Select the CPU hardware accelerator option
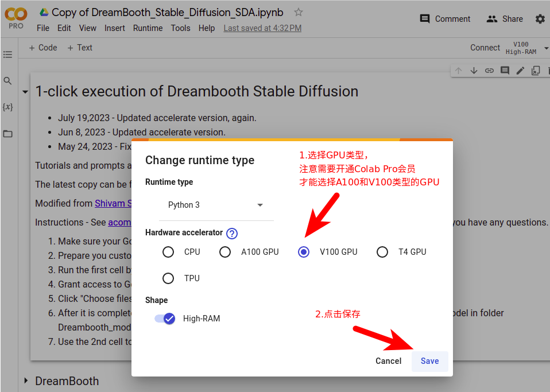The image size is (550, 392). coord(168,251)
